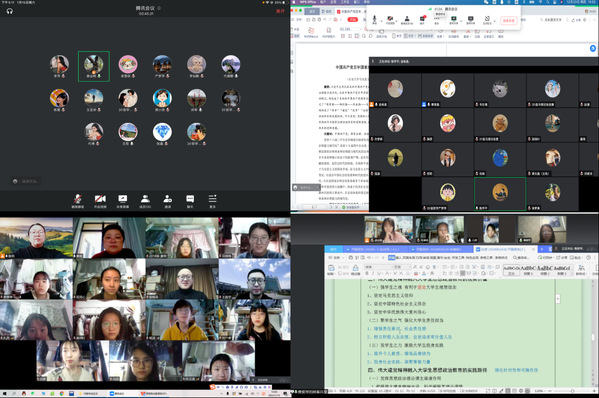Open the members list in the dark meeting toolbar
Image resolution: width=599 pixels, height=398 pixels.
[x=145, y=199]
